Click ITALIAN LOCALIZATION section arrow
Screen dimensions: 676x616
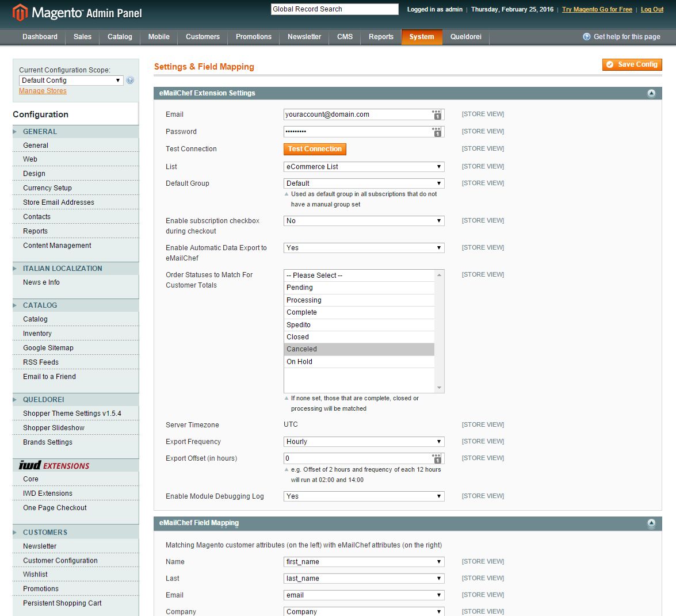15,269
